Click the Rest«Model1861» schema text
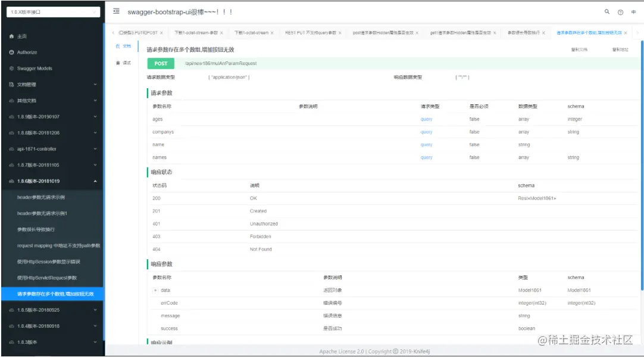The image size is (644, 357). click(x=537, y=198)
